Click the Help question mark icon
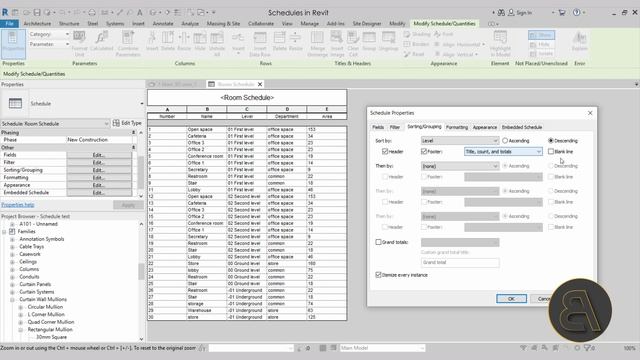Screen dimensions: 640x360 click(x=576, y=12)
